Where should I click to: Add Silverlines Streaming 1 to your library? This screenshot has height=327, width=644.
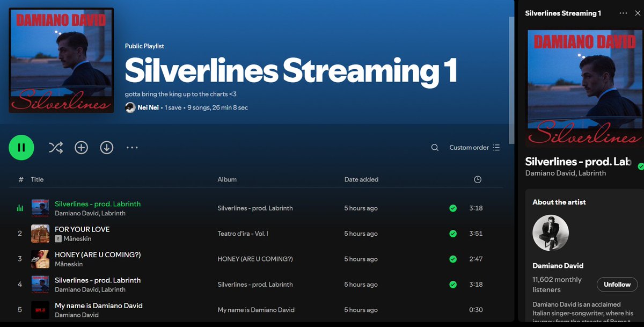81,147
